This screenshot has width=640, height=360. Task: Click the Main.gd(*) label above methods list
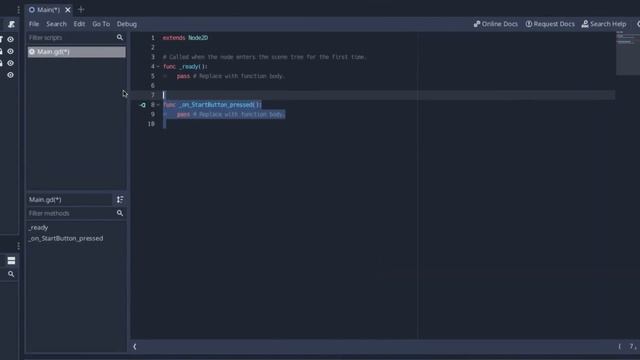coord(45,200)
